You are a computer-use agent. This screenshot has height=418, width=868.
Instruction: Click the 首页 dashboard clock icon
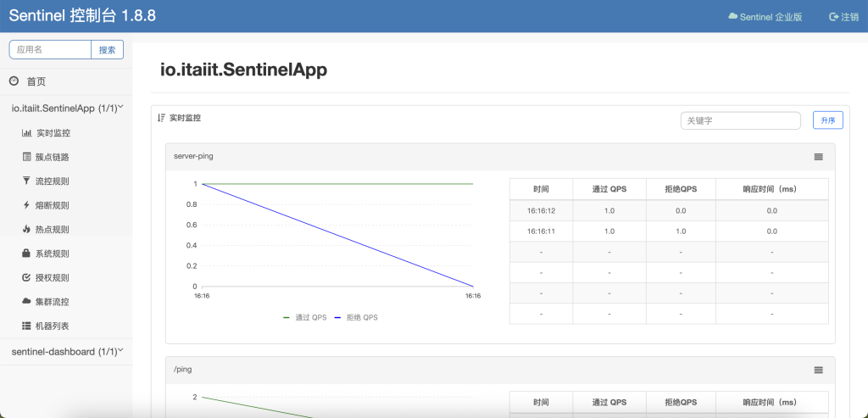pyautogui.click(x=14, y=81)
